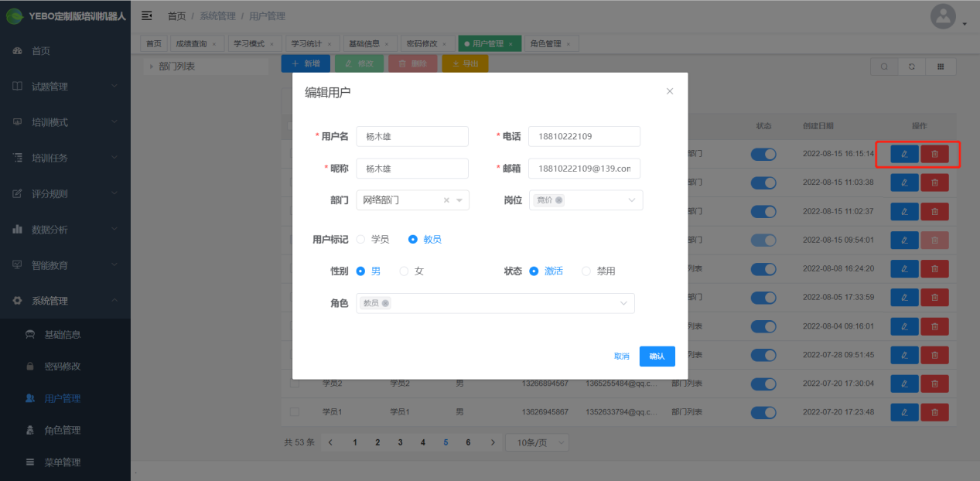The height and width of the screenshot is (481, 980).
Task: Close the 角色管理 tab
Action: [x=568, y=44]
